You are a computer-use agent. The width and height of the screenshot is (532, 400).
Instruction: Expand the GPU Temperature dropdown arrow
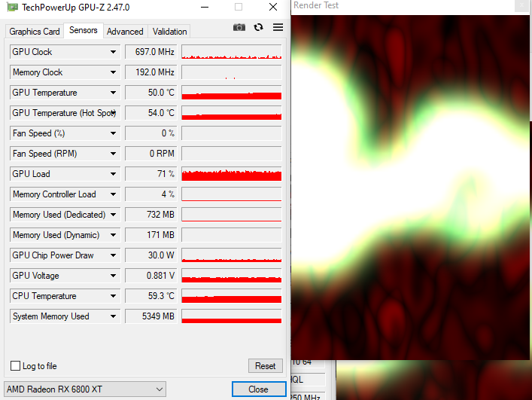pyautogui.click(x=113, y=93)
